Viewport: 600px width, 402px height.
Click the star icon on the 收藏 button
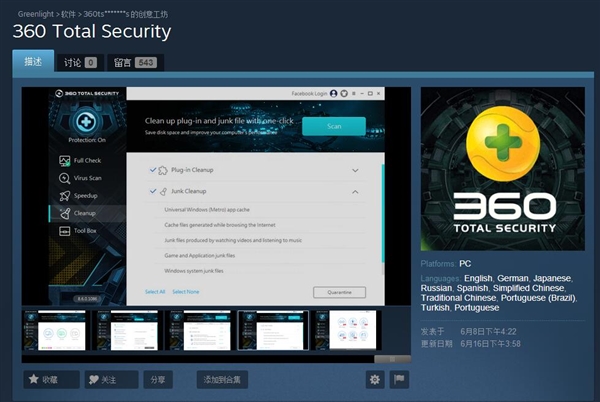pyautogui.click(x=34, y=379)
